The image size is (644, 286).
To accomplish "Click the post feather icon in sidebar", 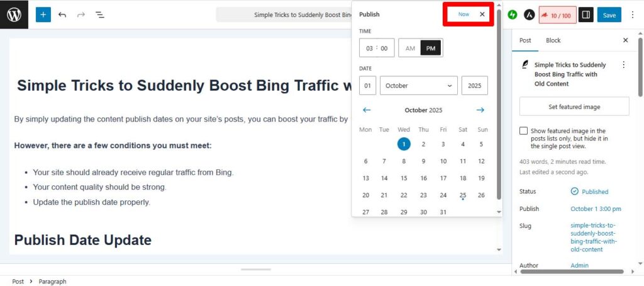I will tap(525, 65).
